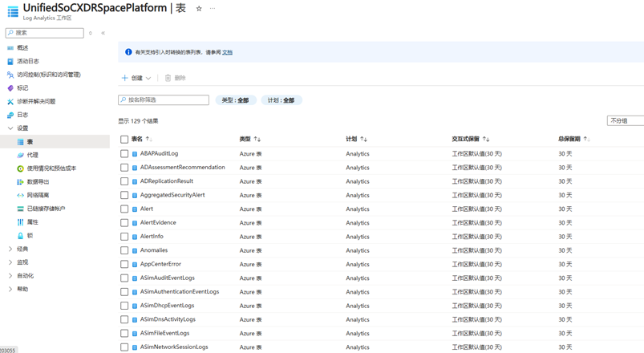The height and width of the screenshot is (353, 644).
Task: Select 表 tables item in sidebar
Action: (55, 142)
